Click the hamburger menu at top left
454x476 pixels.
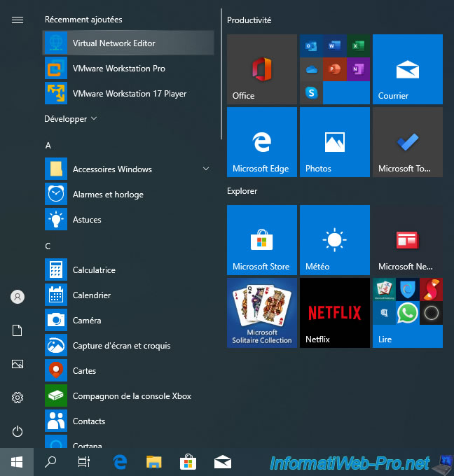click(x=18, y=20)
